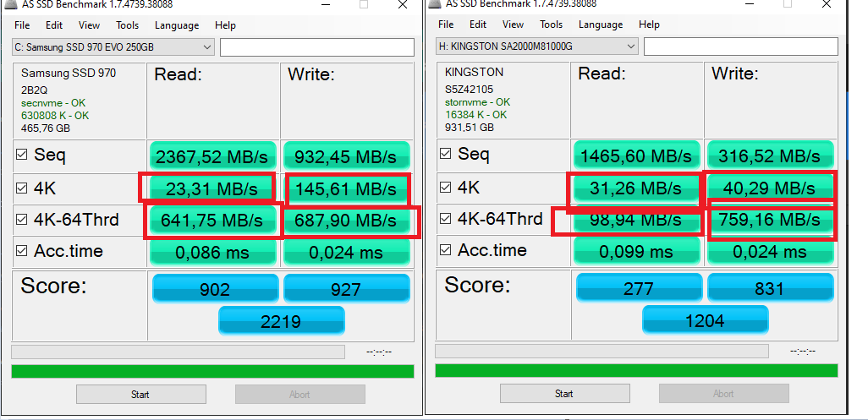Click the empty text field beside Samsung drive selector
Screen dimensions: 868x420
(317, 47)
